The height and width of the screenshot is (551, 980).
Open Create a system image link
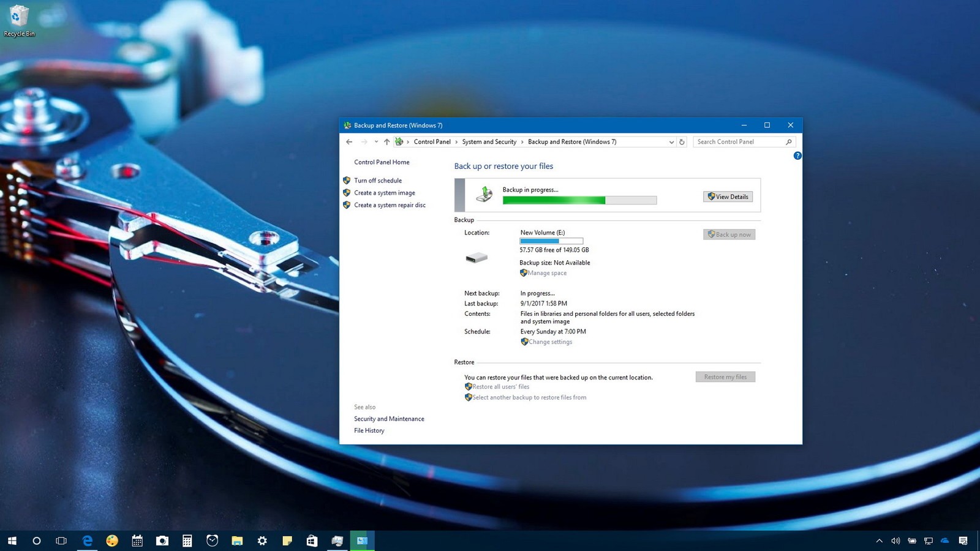tap(385, 193)
